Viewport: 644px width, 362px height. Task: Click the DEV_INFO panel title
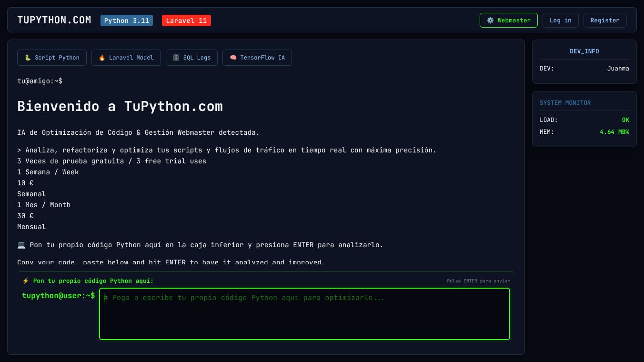coord(584,51)
